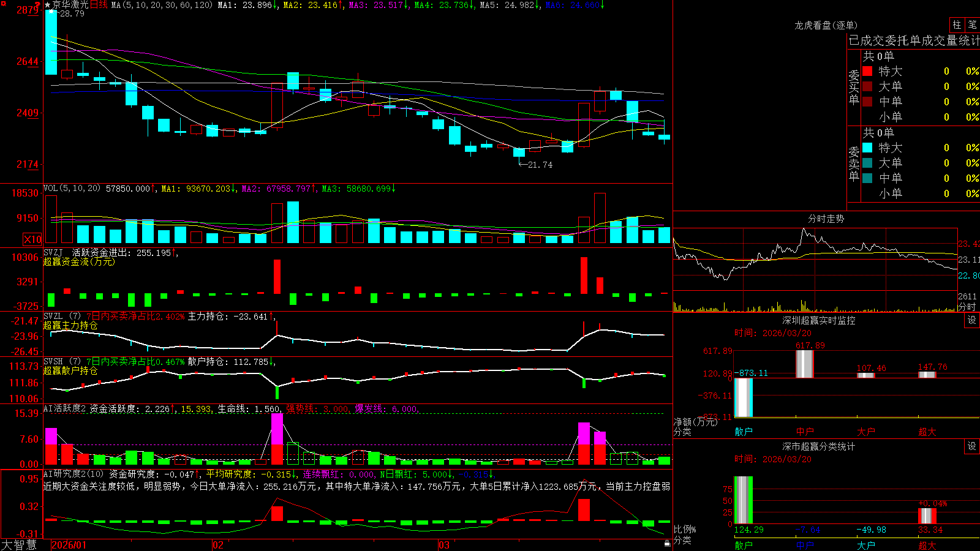Select the 龙虎看盘(逐单) panel title
980x551 pixels.
(826, 25)
